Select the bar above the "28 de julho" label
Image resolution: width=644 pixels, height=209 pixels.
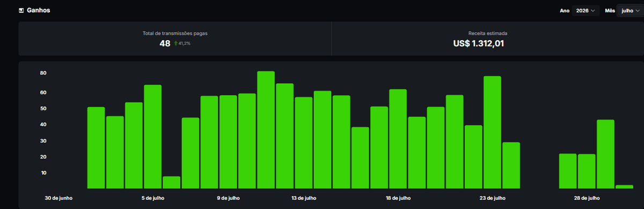pos(587,171)
